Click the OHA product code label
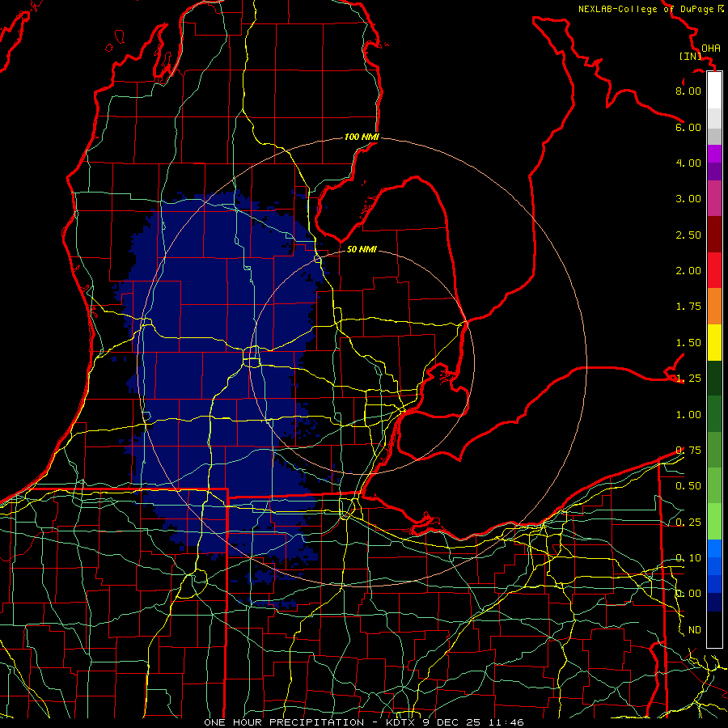 (711, 49)
